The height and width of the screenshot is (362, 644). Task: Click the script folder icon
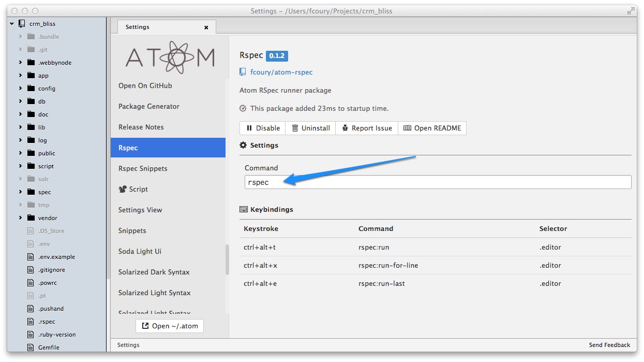pyautogui.click(x=31, y=166)
